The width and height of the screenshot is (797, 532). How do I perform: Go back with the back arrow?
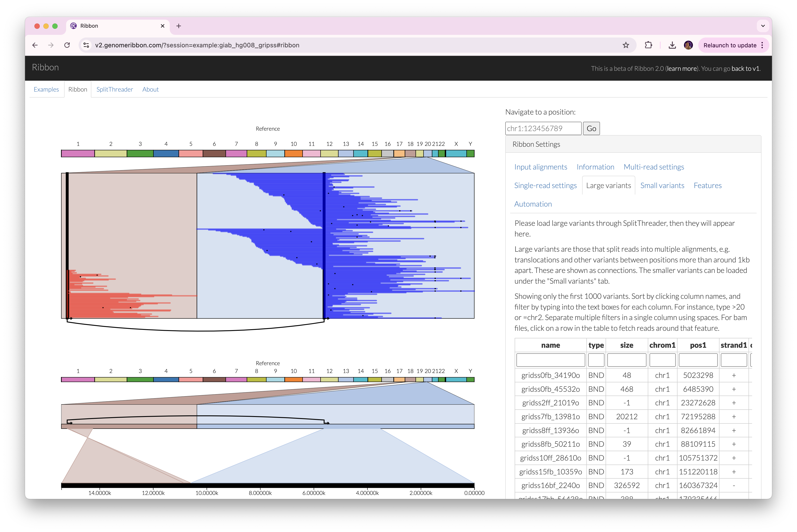click(x=35, y=45)
